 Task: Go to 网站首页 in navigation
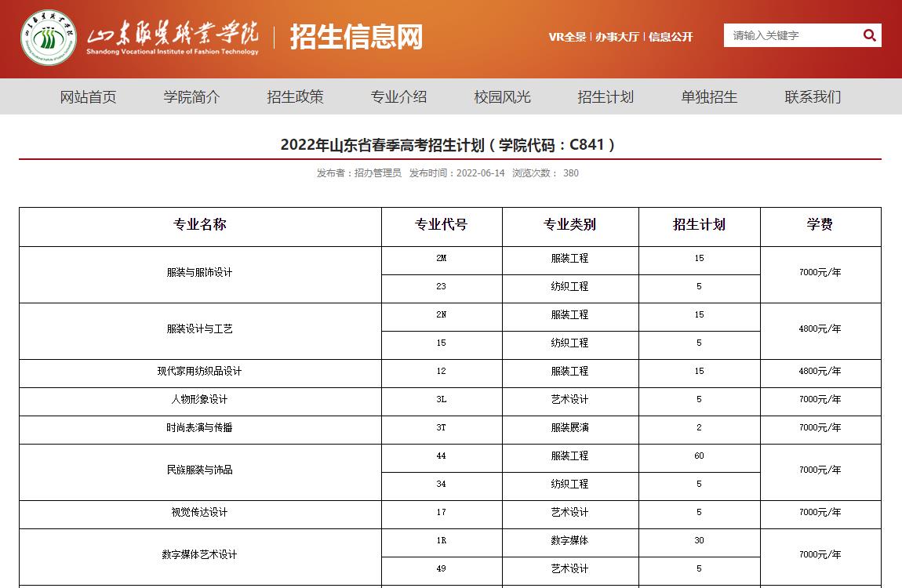(x=88, y=96)
